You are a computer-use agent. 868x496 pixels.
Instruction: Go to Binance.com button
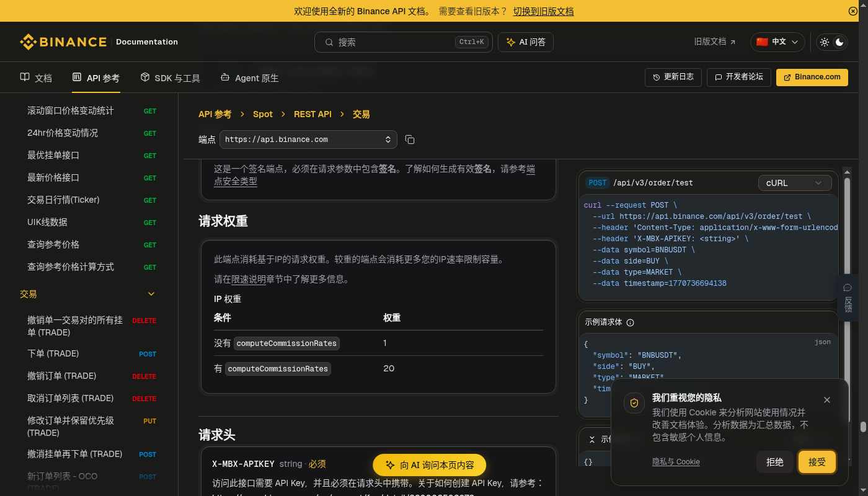pyautogui.click(x=812, y=77)
